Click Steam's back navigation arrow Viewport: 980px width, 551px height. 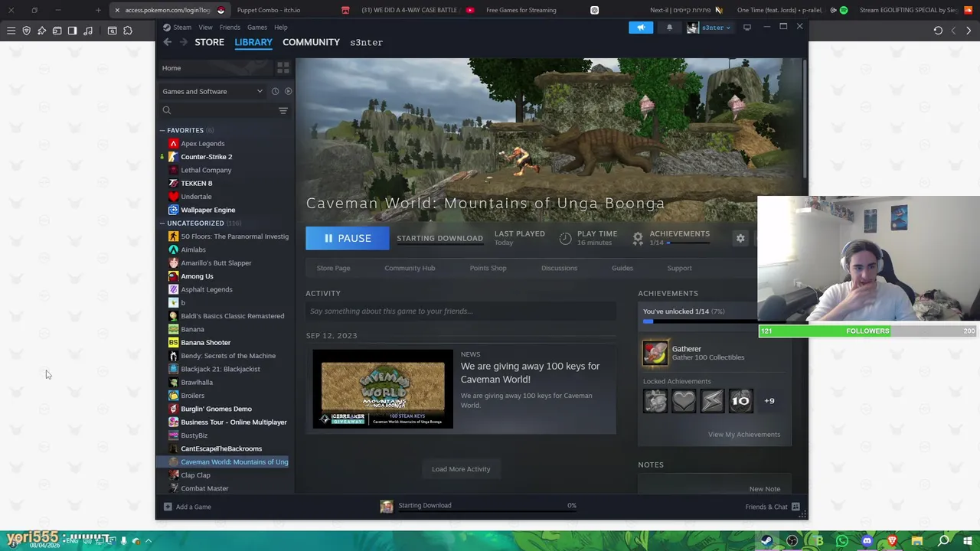coord(168,42)
